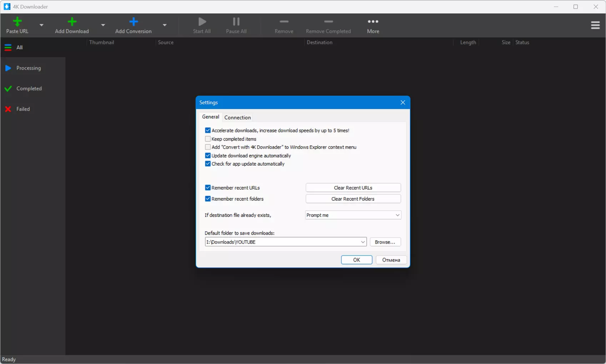Screen dimensions: 606x364
Task: Click the Remove toolbar icon
Action: point(284,21)
